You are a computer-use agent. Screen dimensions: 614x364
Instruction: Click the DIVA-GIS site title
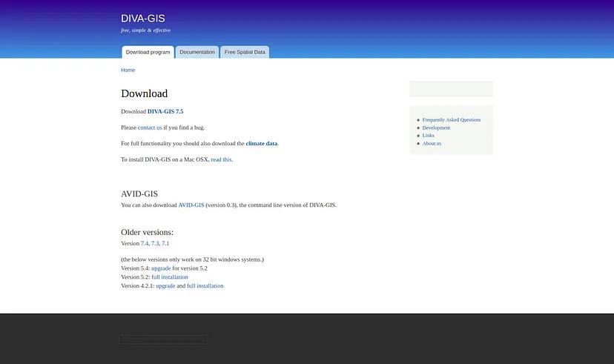coord(143,19)
